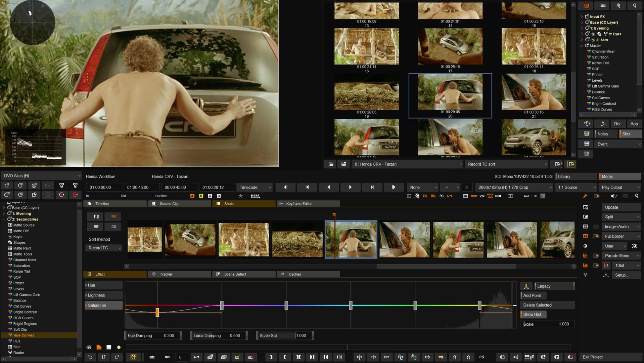Expand the 1: Morning layer tree
The image size is (644, 363).
coord(4,213)
